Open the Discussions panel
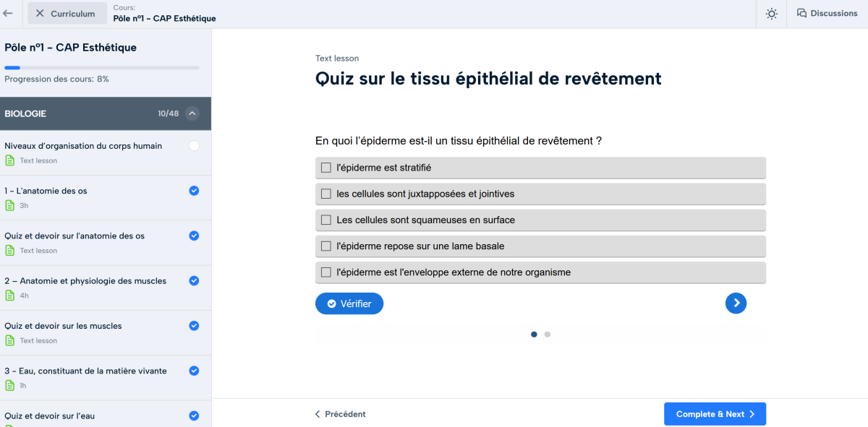The width and height of the screenshot is (868, 427). point(827,14)
